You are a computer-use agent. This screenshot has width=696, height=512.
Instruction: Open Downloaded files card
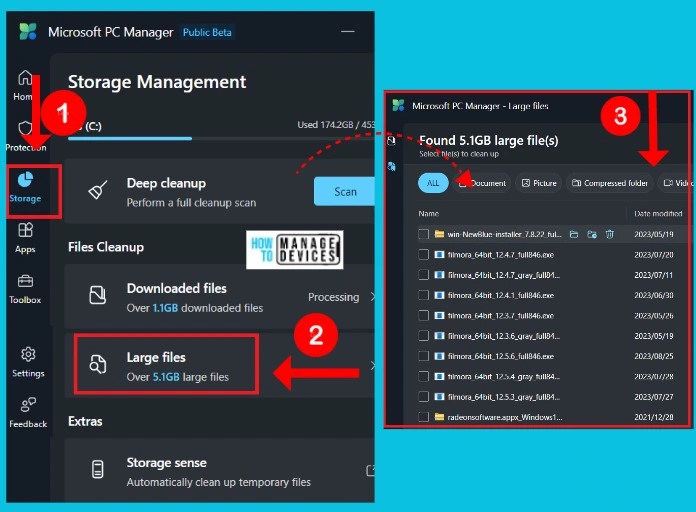pos(219,296)
